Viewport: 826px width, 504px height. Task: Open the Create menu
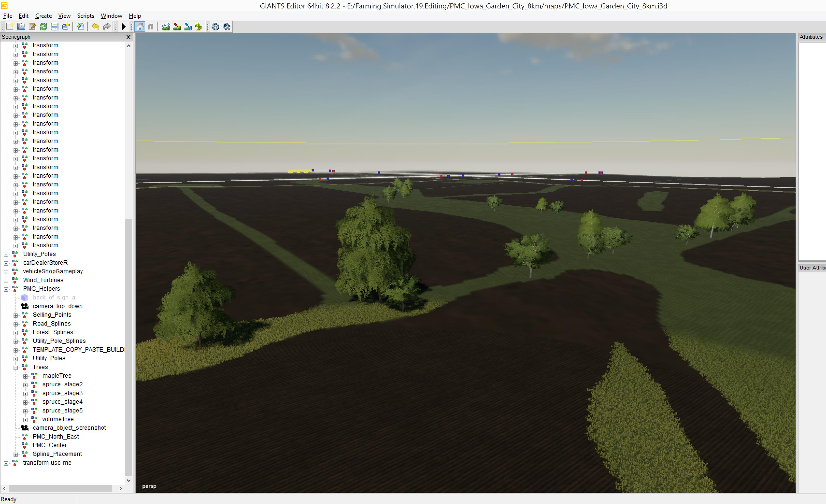click(x=43, y=16)
